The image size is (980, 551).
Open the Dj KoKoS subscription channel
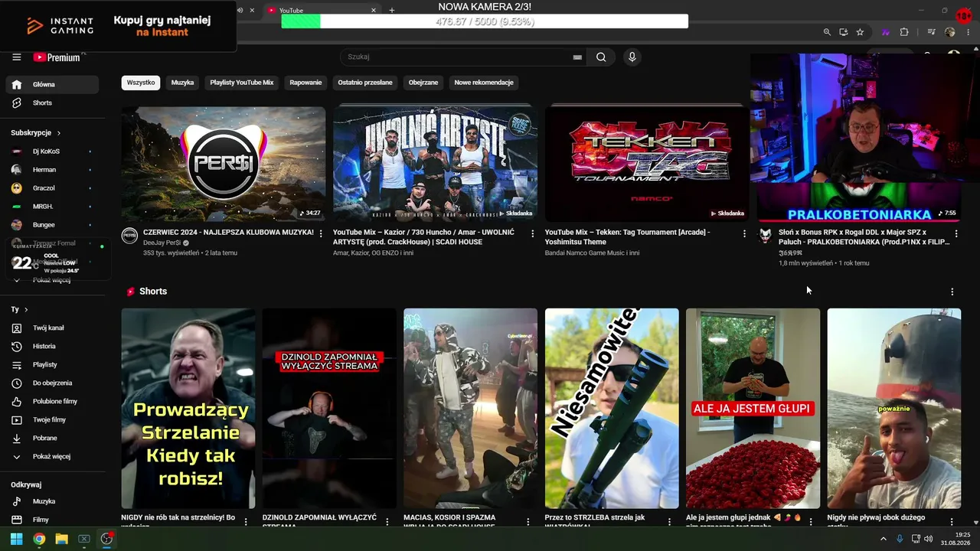pyautogui.click(x=52, y=152)
